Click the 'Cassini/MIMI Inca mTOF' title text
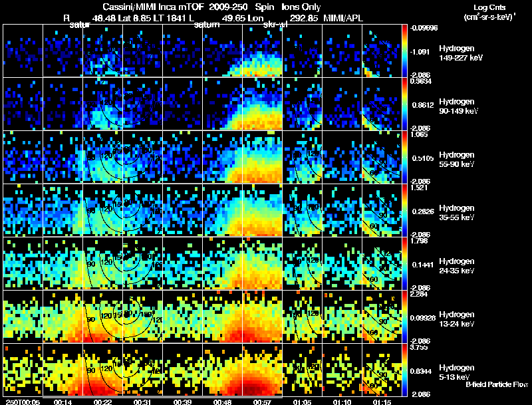The image size is (532, 405). 153,7
